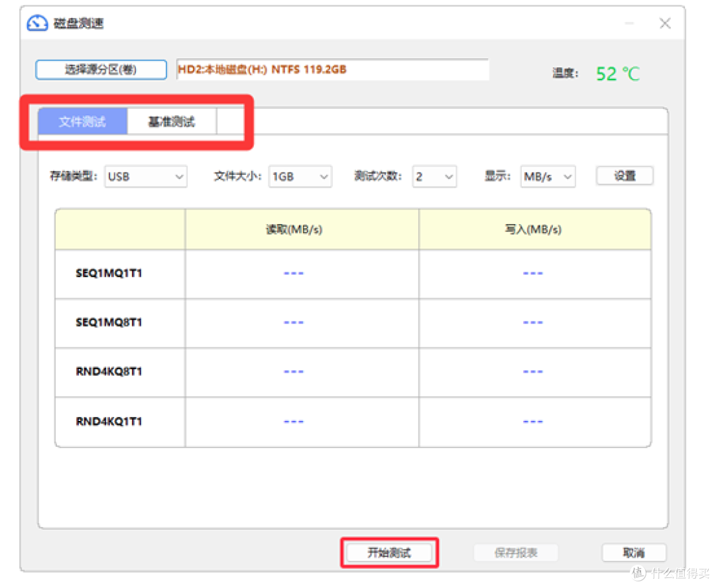Click the RND4KQ1T1 row label
The image size is (716, 588).
(x=109, y=422)
